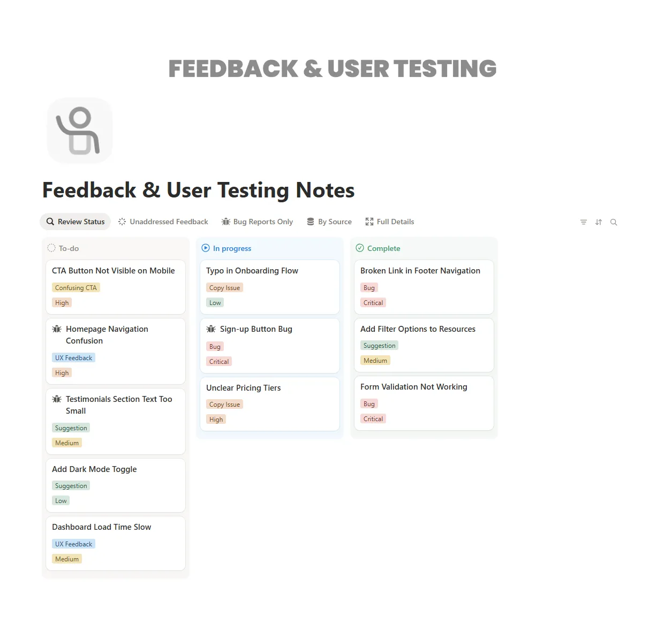
Task: Click the page icon above Feedback & User Testing Notes
Action: (79, 130)
